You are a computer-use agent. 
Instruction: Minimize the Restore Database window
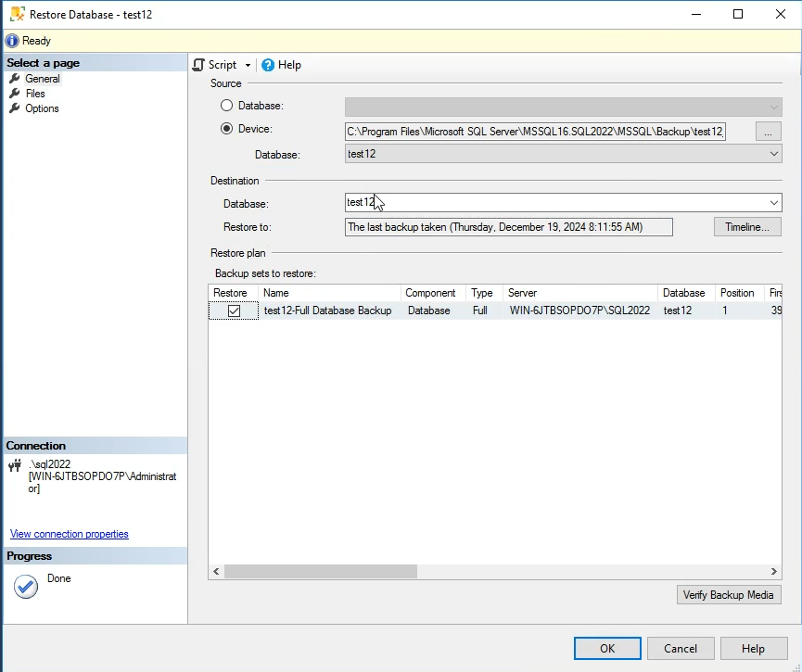coord(696,14)
